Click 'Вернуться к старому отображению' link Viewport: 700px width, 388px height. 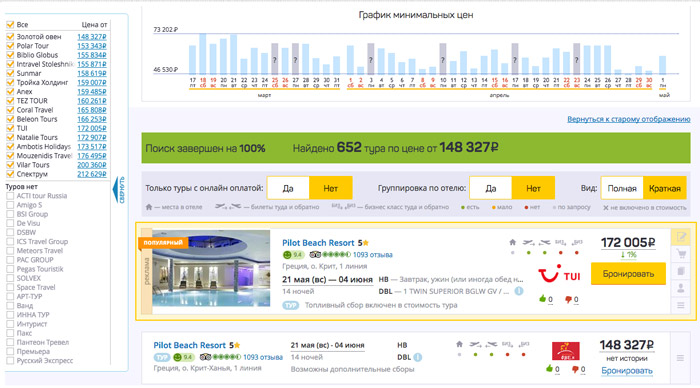coord(629,119)
